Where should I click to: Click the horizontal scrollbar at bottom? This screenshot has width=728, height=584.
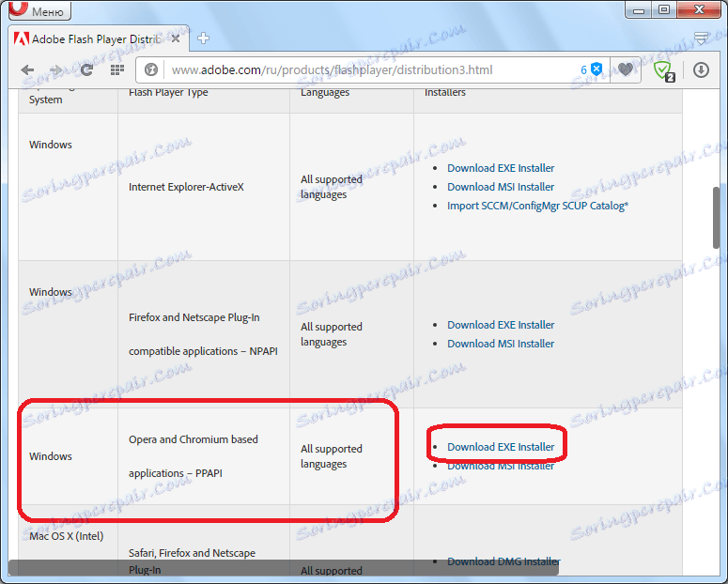283,567
